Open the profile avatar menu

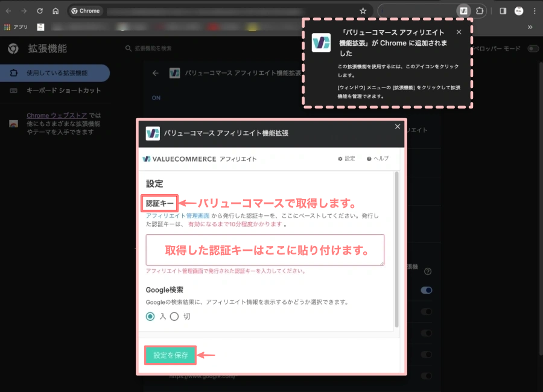point(518,11)
